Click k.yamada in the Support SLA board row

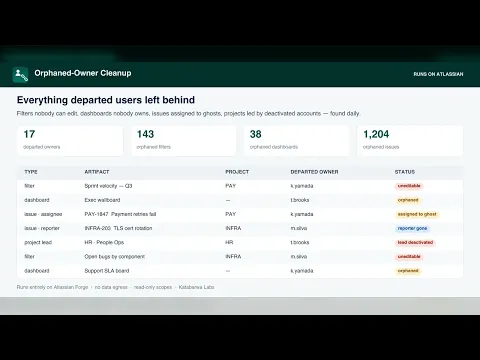302,271
